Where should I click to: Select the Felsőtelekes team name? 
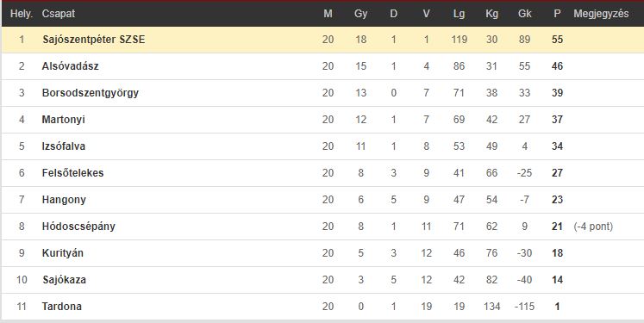(x=72, y=173)
